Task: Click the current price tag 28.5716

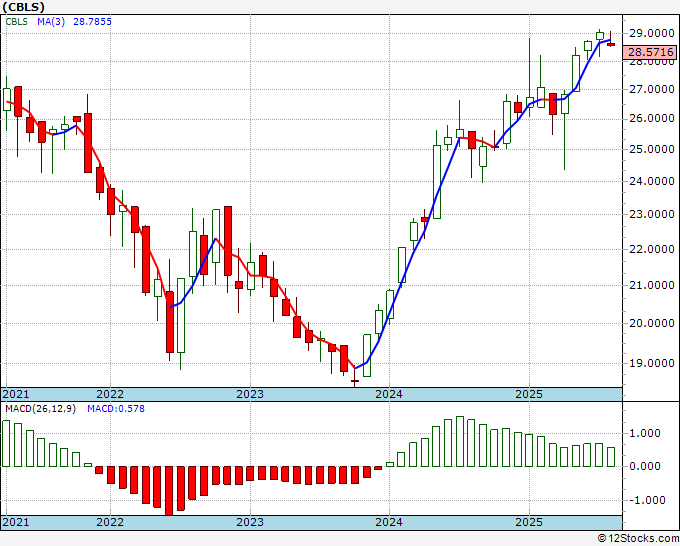Action: pos(651,52)
